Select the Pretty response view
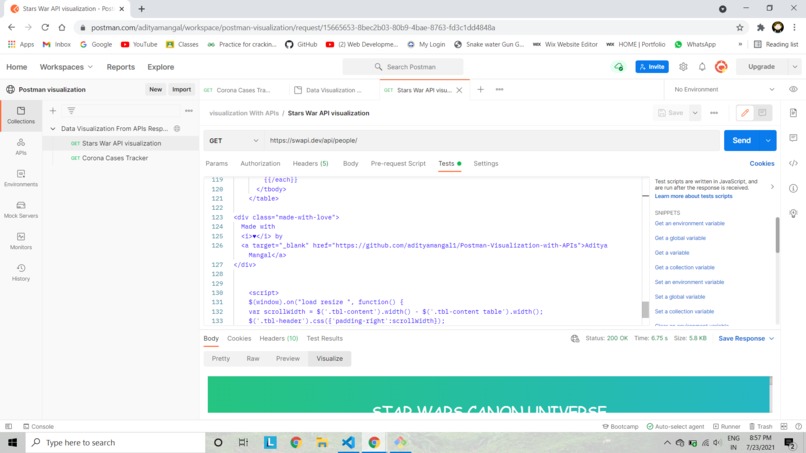This screenshot has height=453, width=806. tap(221, 358)
